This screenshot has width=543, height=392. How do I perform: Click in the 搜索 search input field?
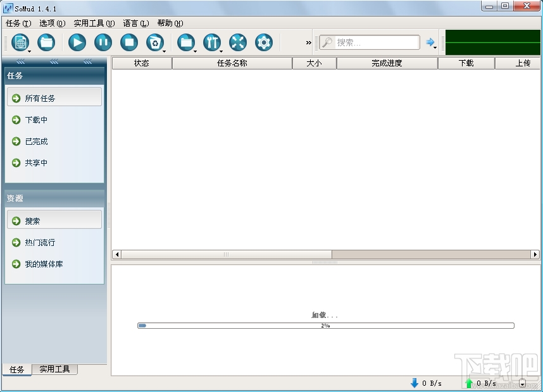(x=370, y=42)
